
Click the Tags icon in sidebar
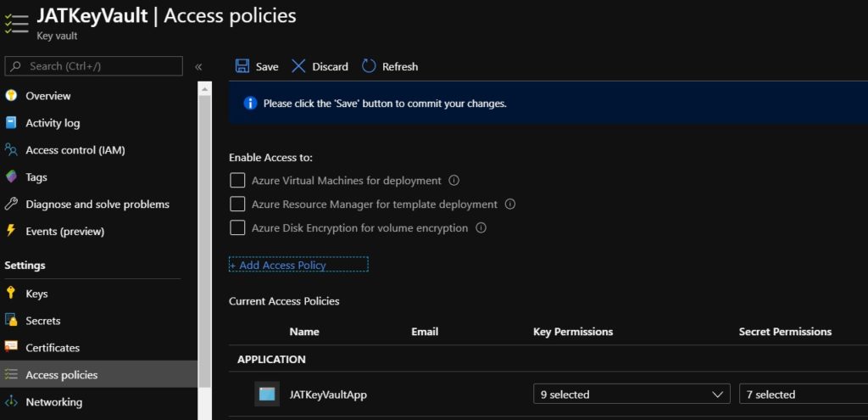[x=11, y=176]
